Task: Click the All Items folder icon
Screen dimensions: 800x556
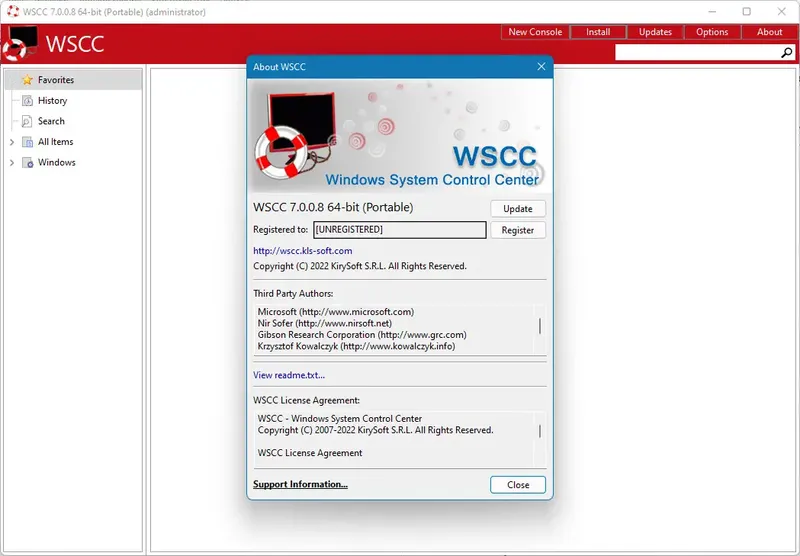Action: tap(28, 142)
